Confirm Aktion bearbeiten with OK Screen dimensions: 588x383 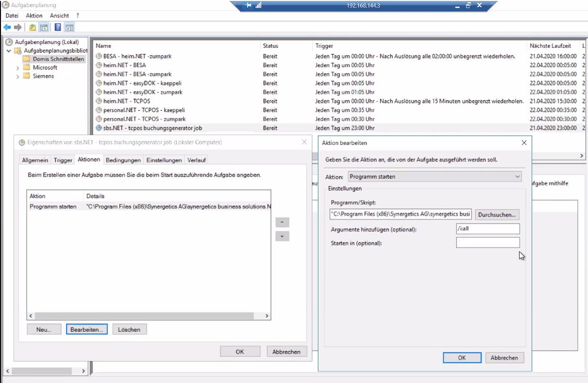coord(462,358)
